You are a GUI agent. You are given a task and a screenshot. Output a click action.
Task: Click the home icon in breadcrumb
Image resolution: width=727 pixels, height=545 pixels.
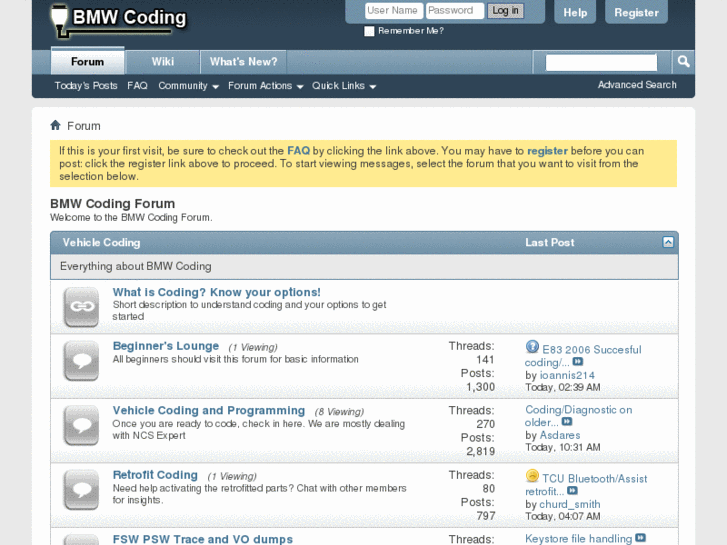56,125
